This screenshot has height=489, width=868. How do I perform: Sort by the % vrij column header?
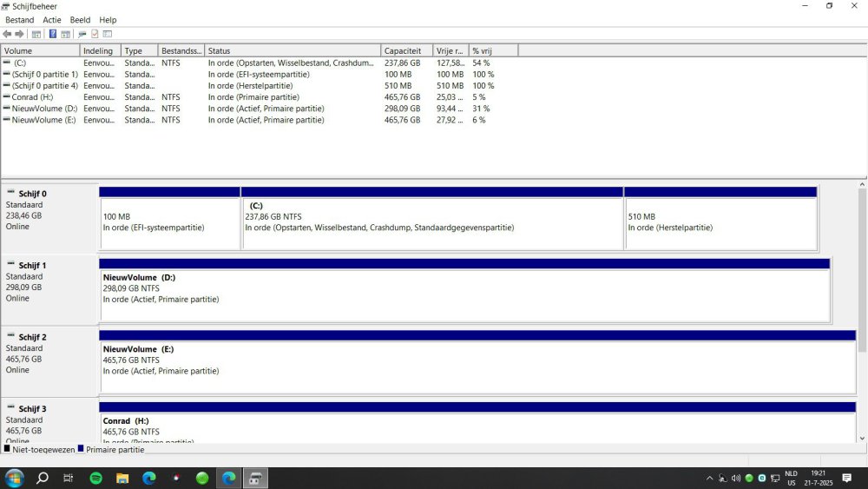(493, 50)
